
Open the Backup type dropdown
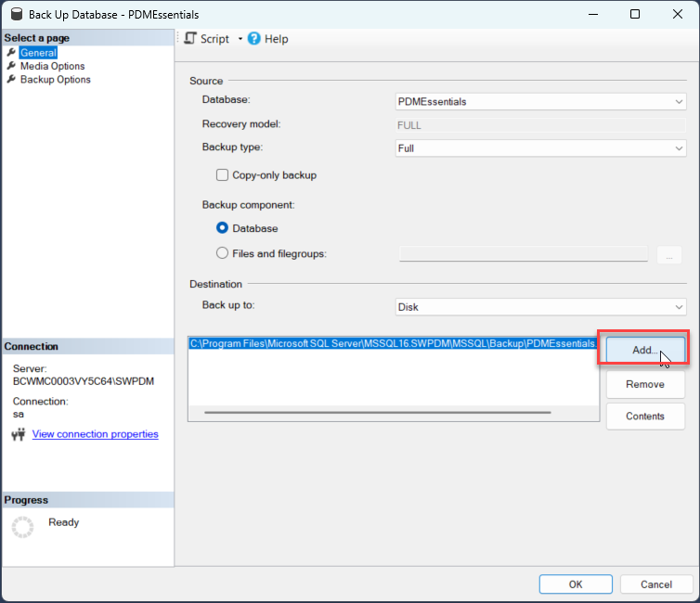pos(540,148)
